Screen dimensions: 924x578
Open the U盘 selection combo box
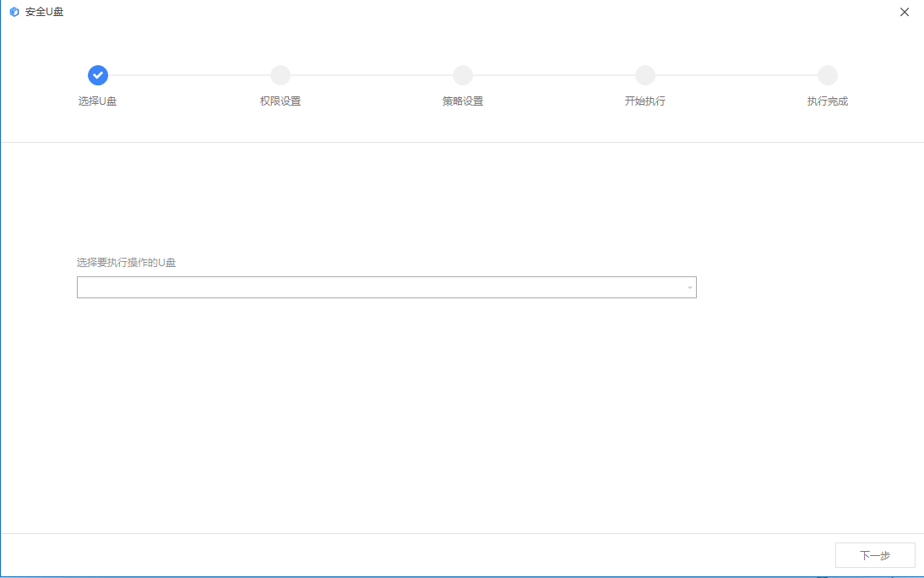(x=380, y=287)
